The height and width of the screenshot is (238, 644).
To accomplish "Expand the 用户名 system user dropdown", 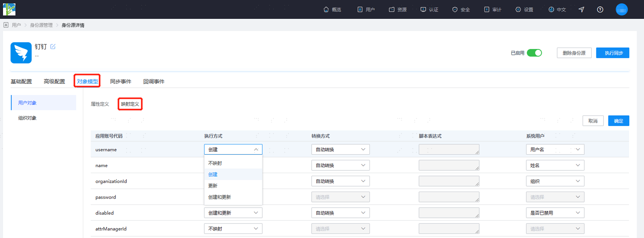I will tap(555, 150).
